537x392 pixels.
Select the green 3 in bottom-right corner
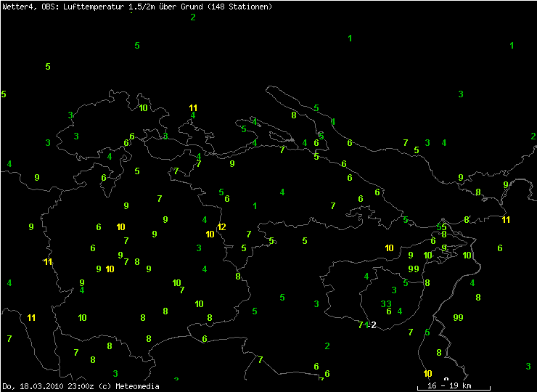(528, 367)
